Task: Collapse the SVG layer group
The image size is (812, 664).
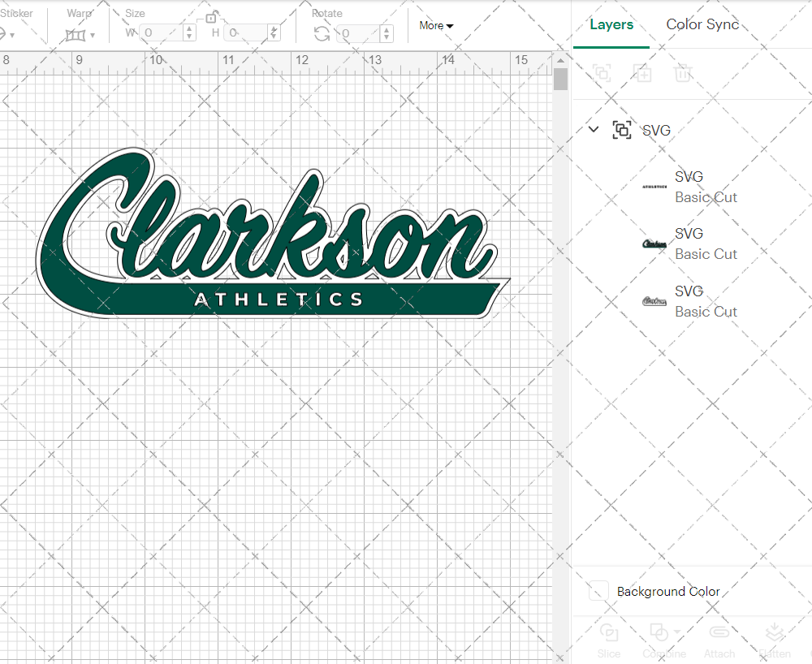Action: (593, 129)
